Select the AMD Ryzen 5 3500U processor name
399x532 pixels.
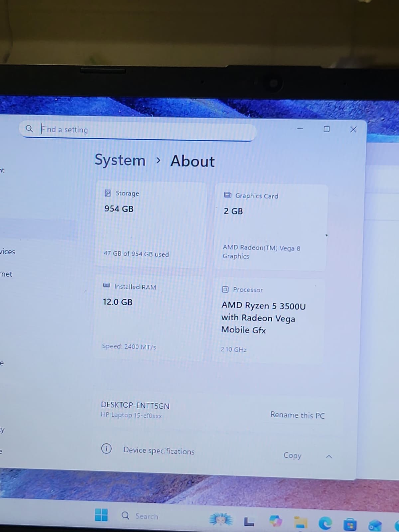(263, 318)
